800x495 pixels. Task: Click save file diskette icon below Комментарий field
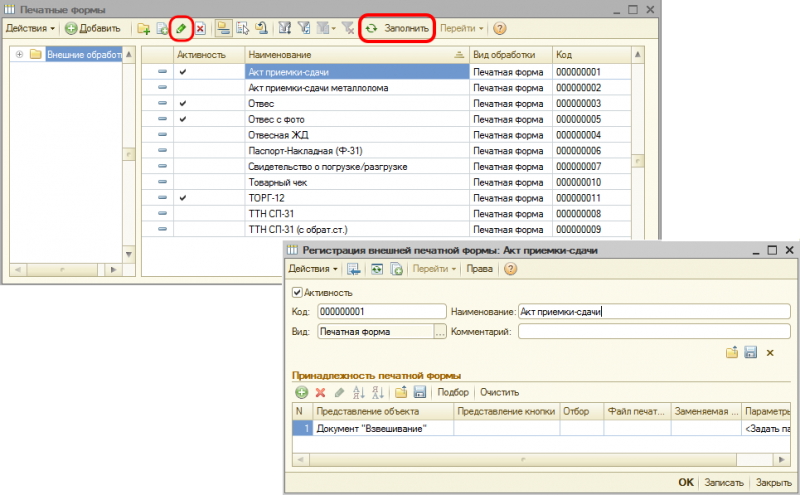[x=751, y=352]
